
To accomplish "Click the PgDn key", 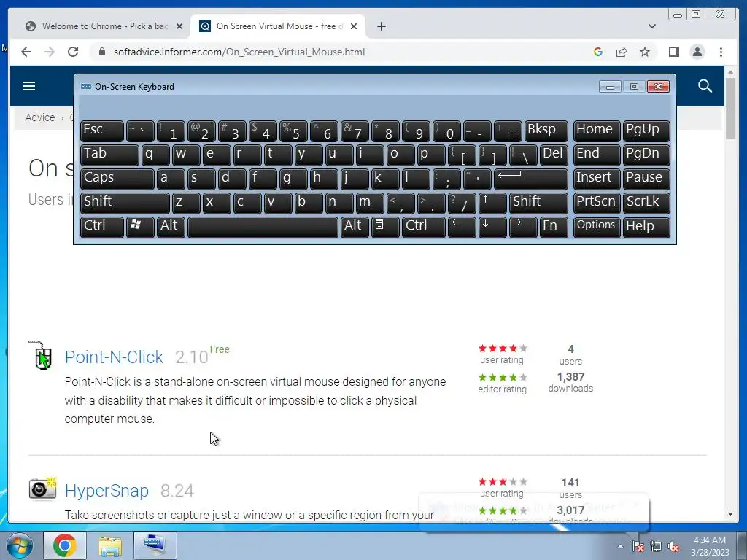I will pos(646,155).
